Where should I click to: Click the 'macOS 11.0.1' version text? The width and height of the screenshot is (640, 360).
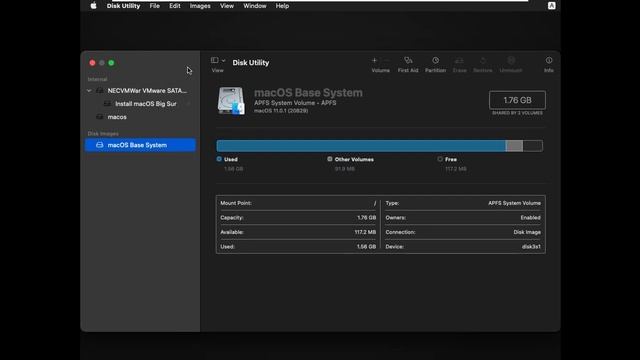[281, 111]
